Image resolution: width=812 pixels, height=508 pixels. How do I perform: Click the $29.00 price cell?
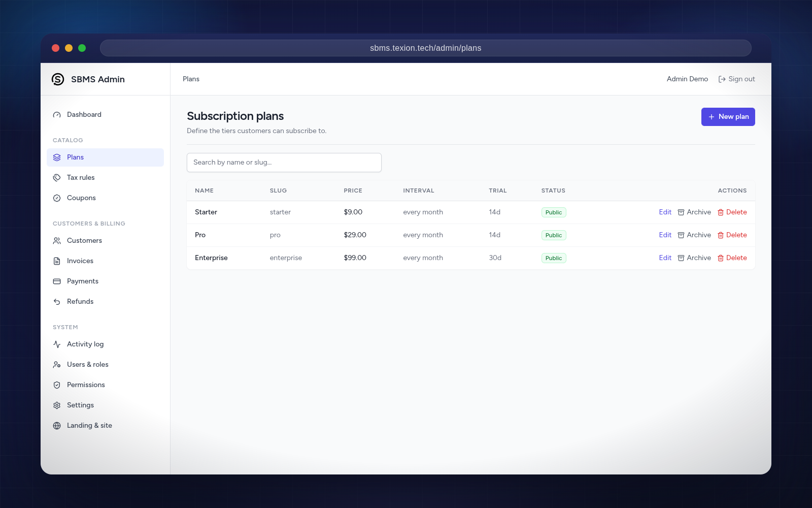coord(355,235)
